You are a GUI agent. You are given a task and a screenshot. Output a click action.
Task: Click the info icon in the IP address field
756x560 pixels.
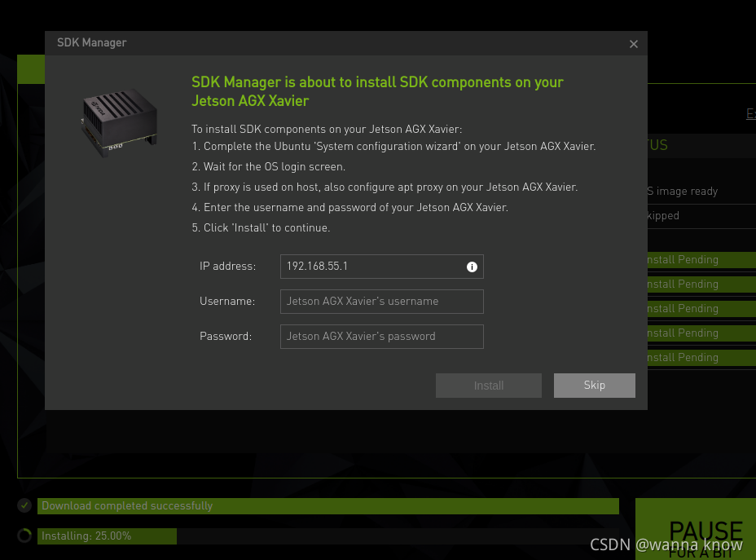(472, 267)
